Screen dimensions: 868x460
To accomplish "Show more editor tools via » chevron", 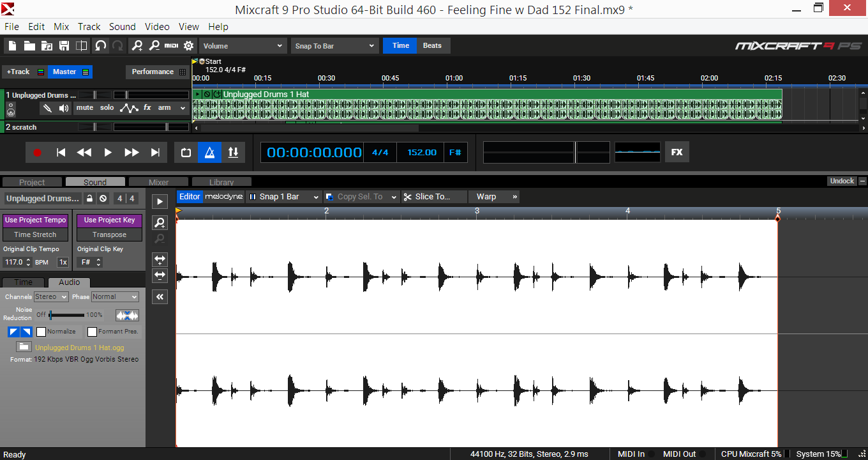I will [x=514, y=197].
